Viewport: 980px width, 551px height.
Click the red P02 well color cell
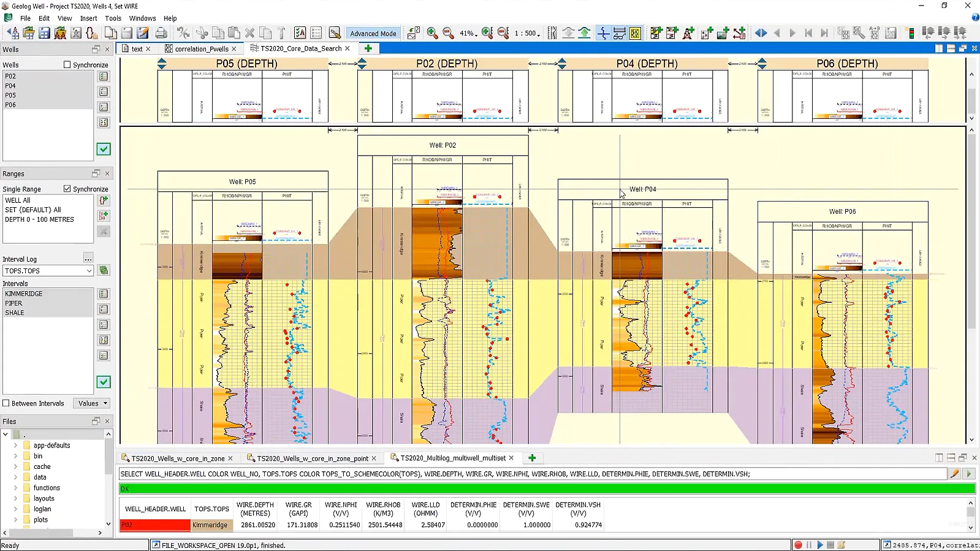pos(155,525)
